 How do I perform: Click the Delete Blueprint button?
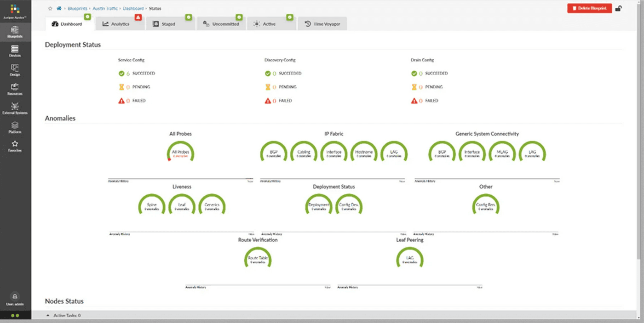[589, 8]
